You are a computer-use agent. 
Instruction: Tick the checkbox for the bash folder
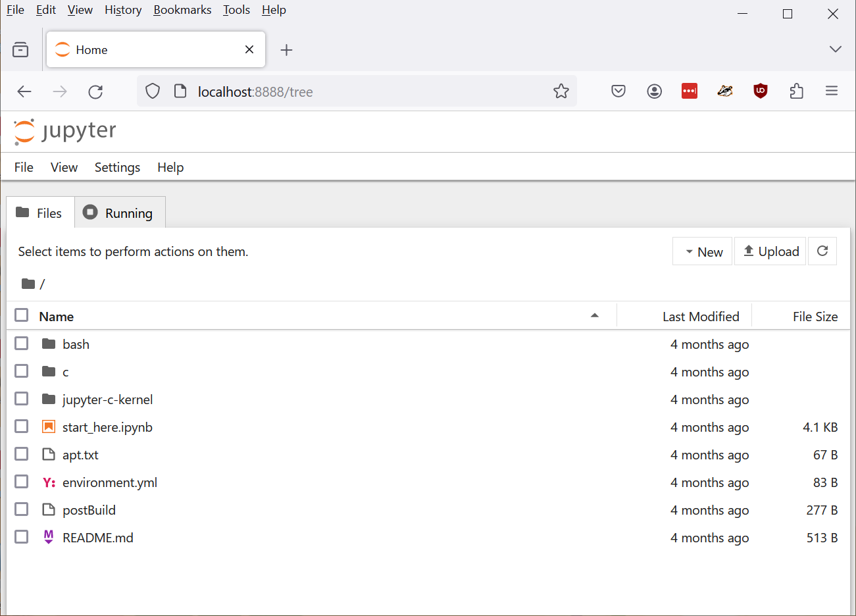pyautogui.click(x=22, y=344)
